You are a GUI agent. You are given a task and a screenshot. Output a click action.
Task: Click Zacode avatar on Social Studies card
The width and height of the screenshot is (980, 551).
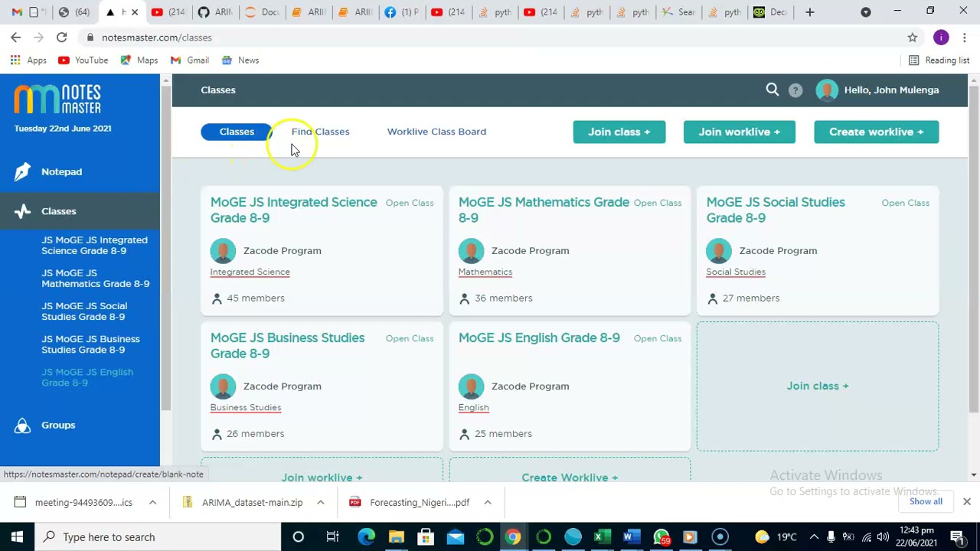click(719, 251)
